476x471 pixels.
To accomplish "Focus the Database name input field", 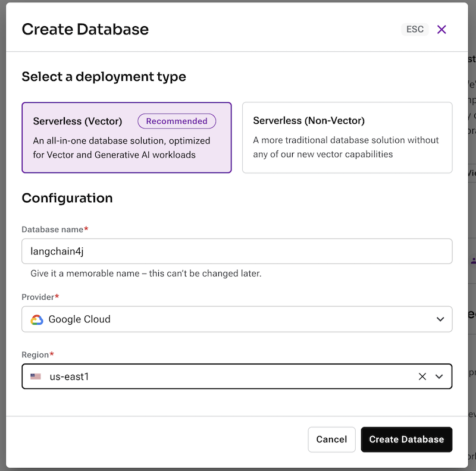I will pos(237,251).
